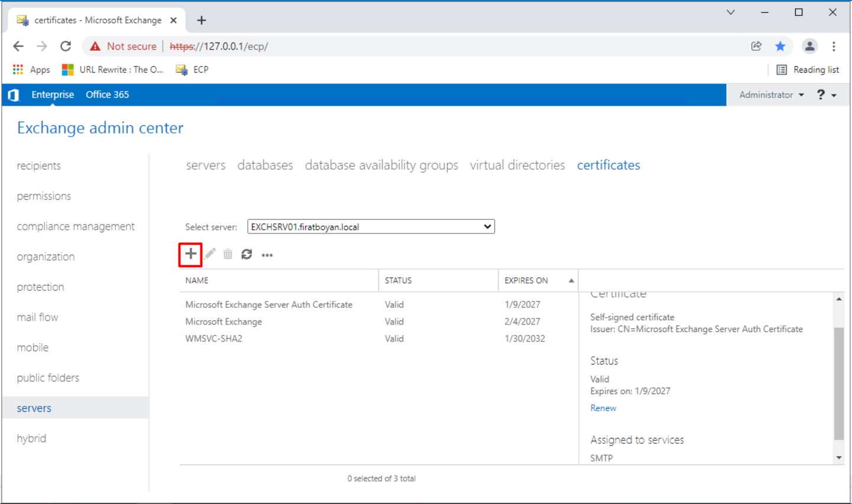Go forward in browser history
This screenshot has height=504, width=852.
[42, 46]
